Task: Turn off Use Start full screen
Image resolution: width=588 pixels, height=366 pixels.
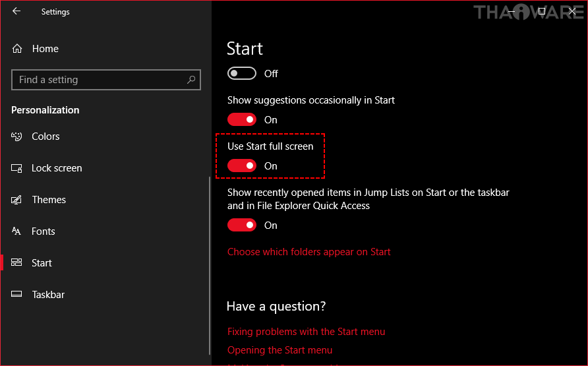Action: (242, 166)
